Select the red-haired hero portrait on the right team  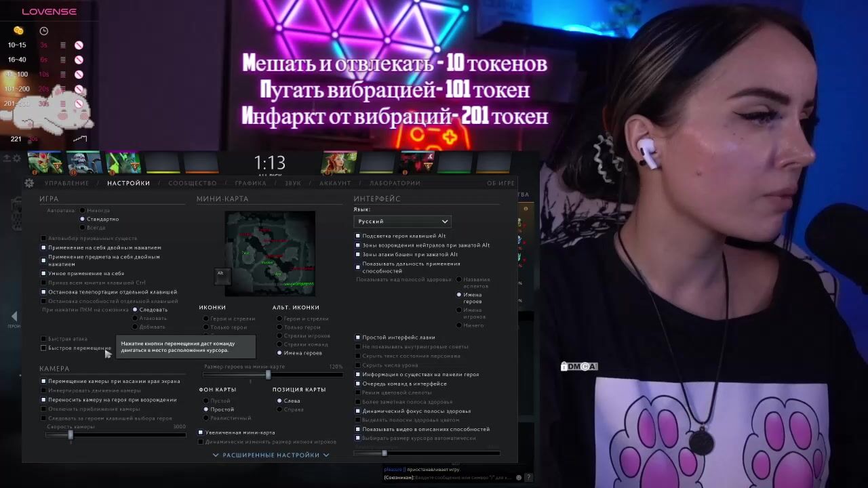[x=338, y=163]
